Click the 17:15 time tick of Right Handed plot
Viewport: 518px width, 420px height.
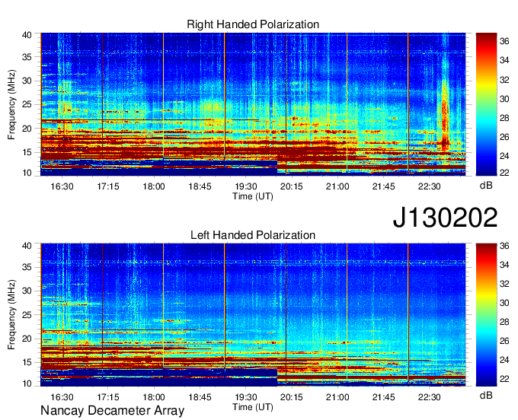click(107, 186)
